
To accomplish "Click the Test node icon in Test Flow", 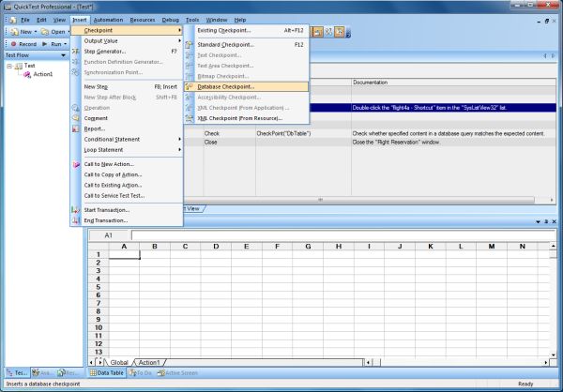I will 19,66.
